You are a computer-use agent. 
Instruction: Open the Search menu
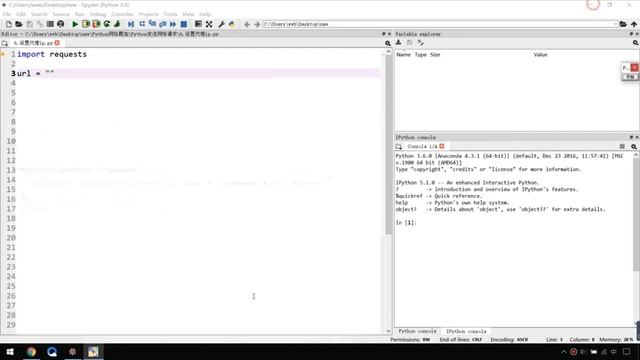(39, 14)
